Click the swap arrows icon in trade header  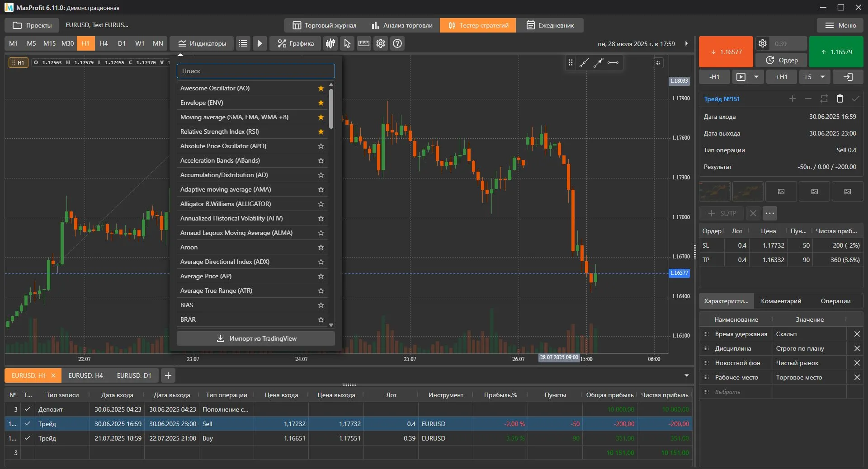(824, 98)
